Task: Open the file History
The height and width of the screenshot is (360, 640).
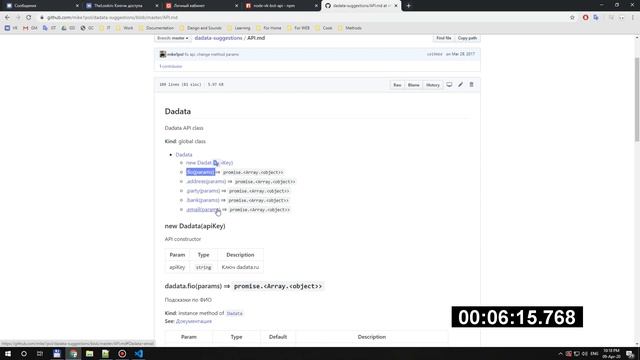Action: 433,85
